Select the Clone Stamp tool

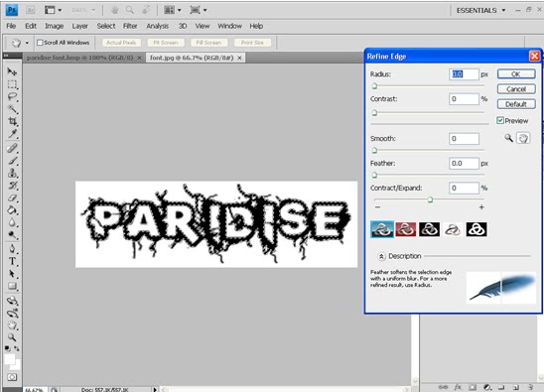[x=12, y=173]
